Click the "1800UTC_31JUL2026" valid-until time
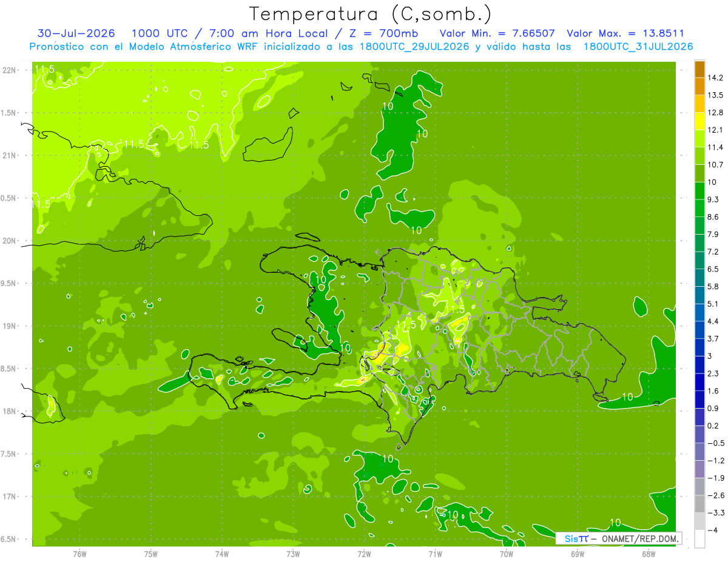 pyautogui.click(x=638, y=47)
